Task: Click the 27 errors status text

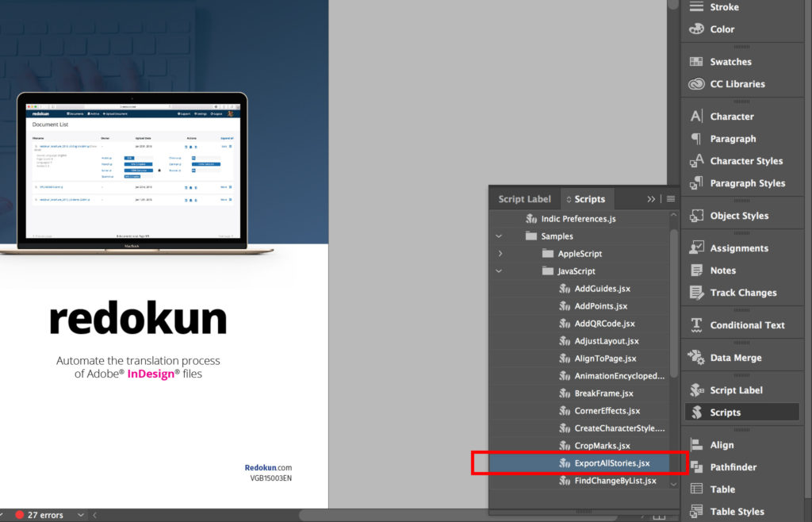Action: tap(45, 516)
